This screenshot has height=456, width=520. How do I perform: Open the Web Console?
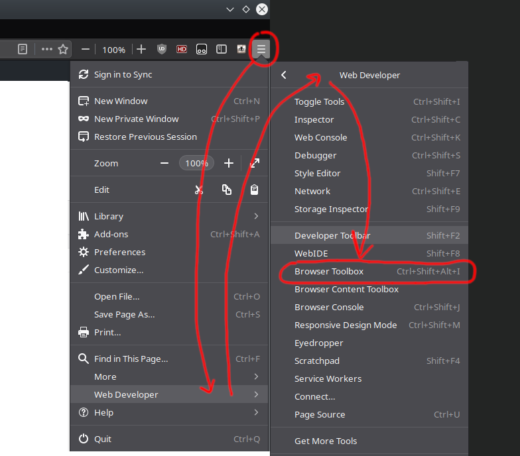click(369, 138)
